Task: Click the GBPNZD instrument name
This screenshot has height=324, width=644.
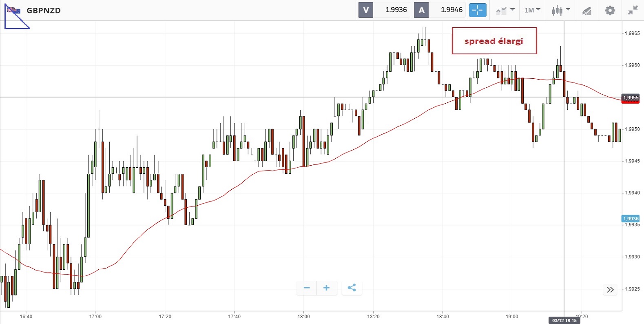Action: click(44, 11)
